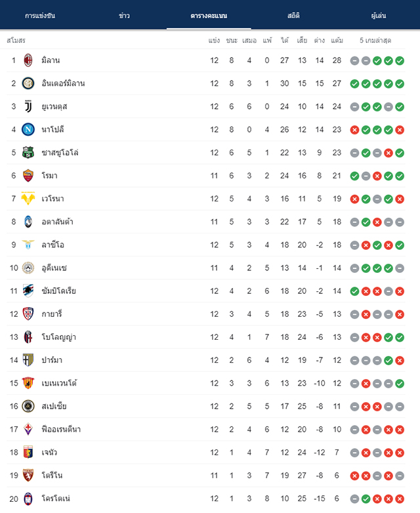Select the ตารางคะแนน tab
Screen dimensions: 420x513
[209, 16]
